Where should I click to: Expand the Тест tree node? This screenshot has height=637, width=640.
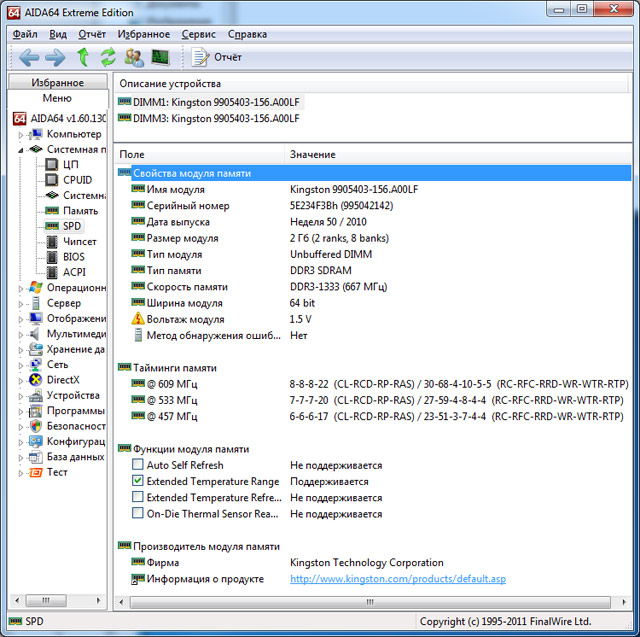[21, 473]
